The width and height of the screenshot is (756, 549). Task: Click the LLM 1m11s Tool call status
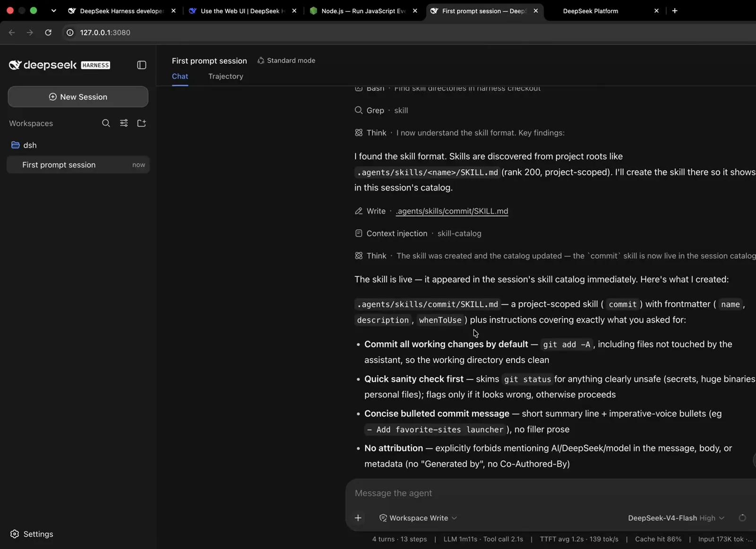483,539
